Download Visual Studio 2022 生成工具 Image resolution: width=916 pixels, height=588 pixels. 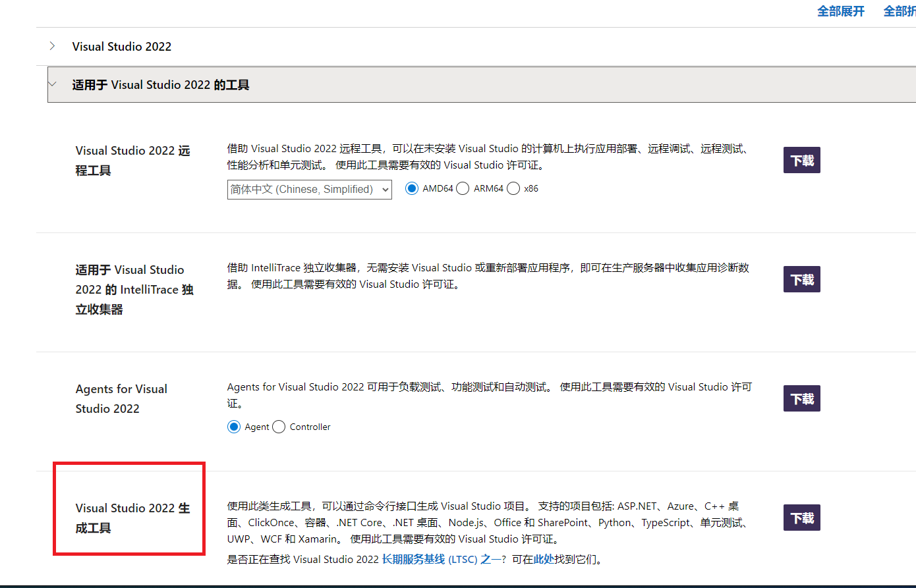801,518
